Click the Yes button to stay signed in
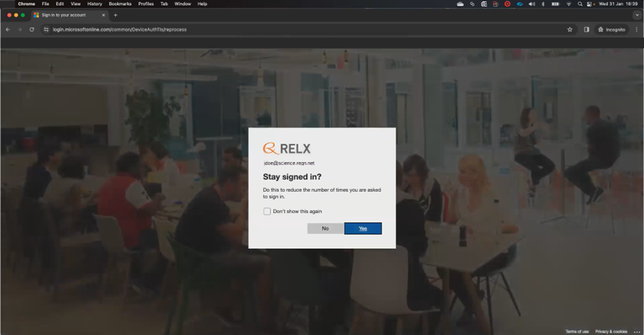Screen dimensions: 644x335 tap(363, 228)
